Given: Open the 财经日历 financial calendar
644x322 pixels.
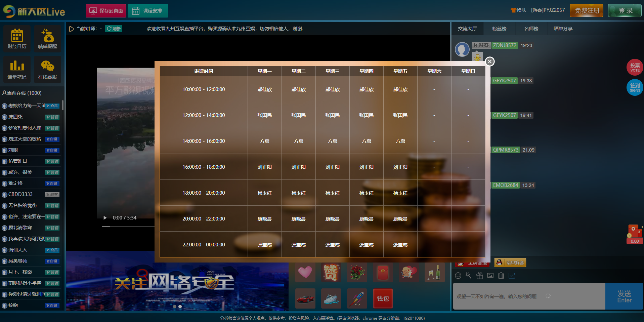Looking at the screenshot, I should click(17, 38).
